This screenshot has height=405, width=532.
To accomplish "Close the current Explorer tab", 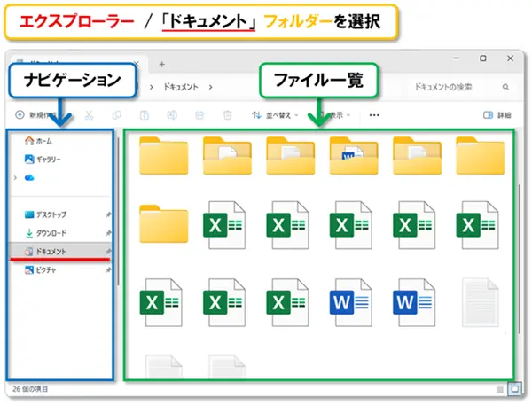I will pos(136,64).
